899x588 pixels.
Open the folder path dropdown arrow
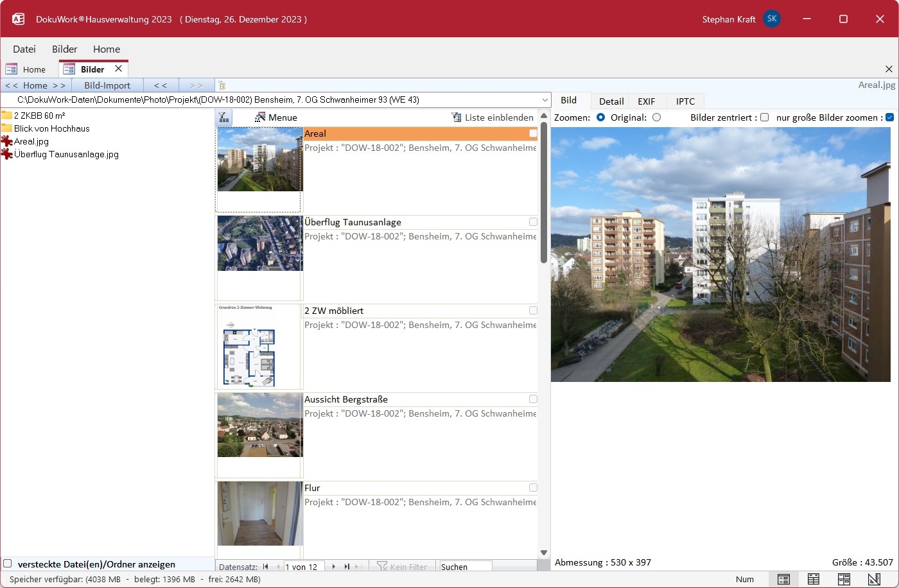[x=545, y=100]
